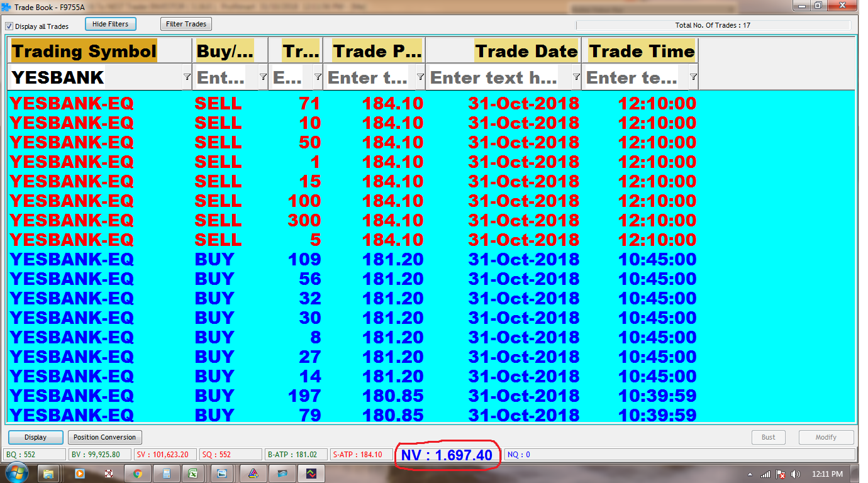The image size is (868, 483).
Task: Open the Trade Price column filter dropdown
Action: [420, 77]
